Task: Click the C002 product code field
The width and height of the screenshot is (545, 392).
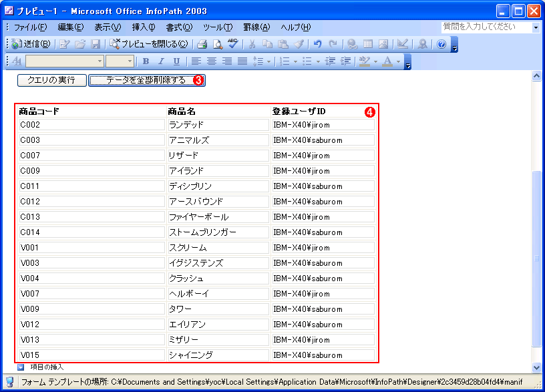Action: (x=92, y=125)
